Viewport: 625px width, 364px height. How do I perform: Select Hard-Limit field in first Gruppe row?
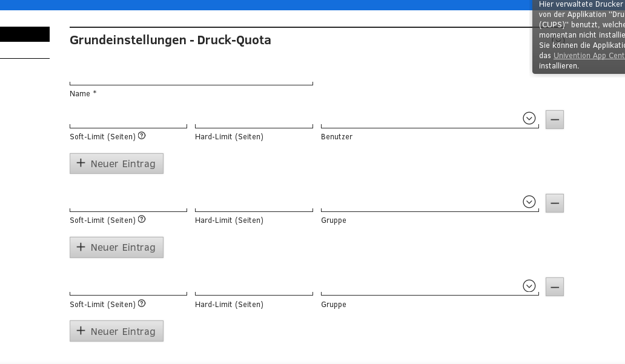coord(254,203)
